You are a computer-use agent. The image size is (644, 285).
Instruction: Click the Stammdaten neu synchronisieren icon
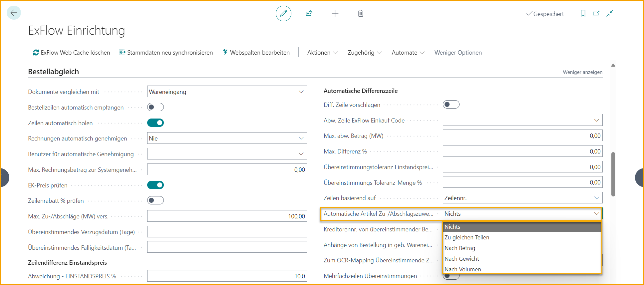(x=122, y=53)
